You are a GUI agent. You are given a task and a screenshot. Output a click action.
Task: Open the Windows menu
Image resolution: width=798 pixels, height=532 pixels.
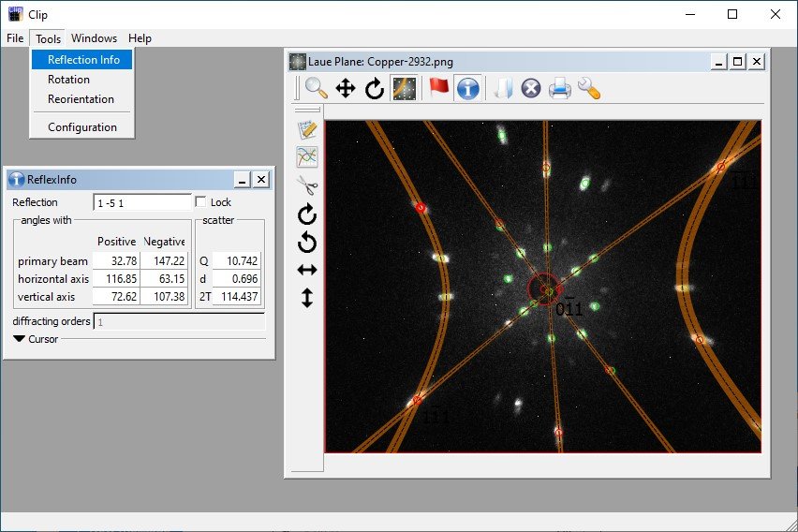95,38
